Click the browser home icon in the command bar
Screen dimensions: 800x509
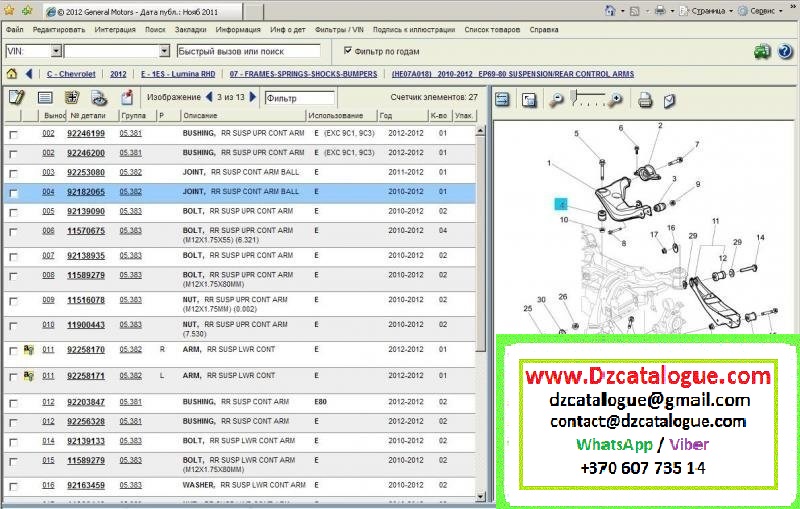(x=610, y=10)
